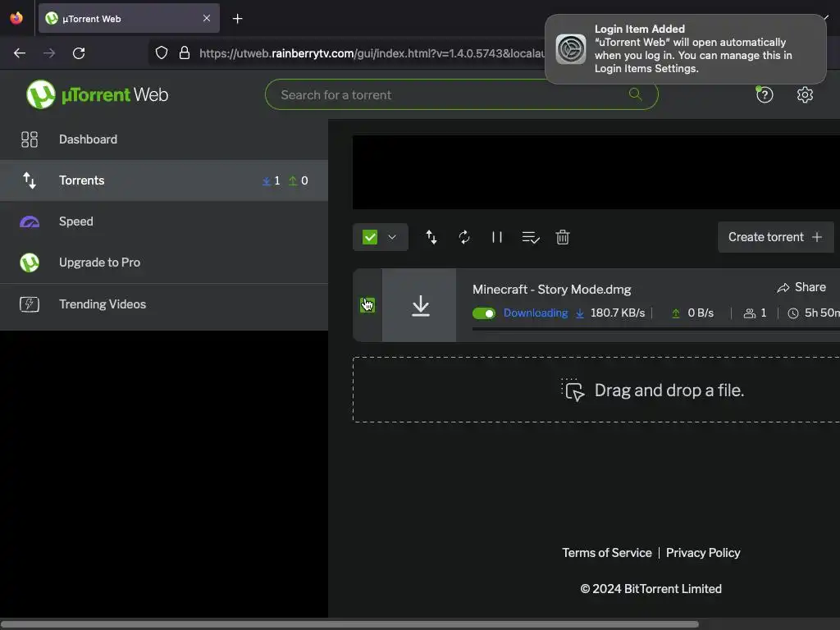This screenshot has width=840, height=630.
Task: Click the Login Item Added notification
Action: tap(686, 48)
